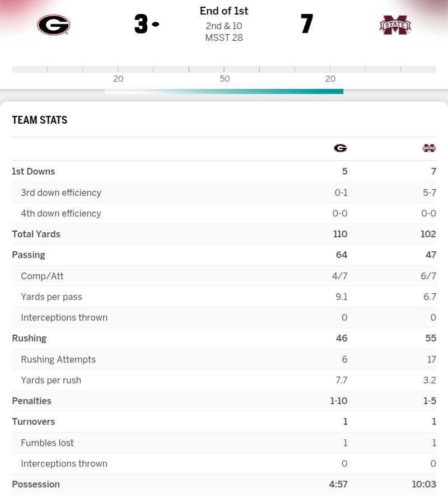The width and height of the screenshot is (448, 498).
Task: Select the Possession row label
Action: point(36,485)
